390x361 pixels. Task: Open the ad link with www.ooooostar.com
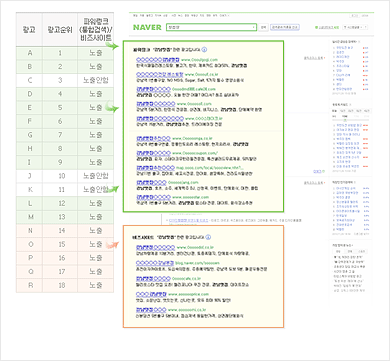coord(153,197)
